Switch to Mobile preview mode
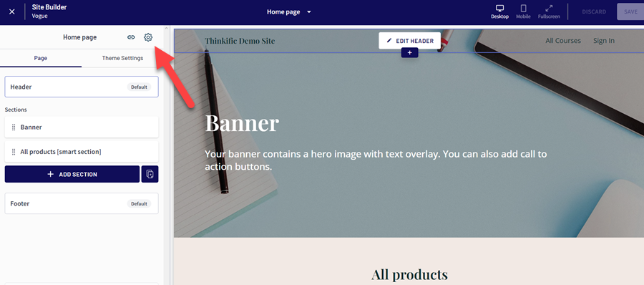This screenshot has width=644, height=285. [523, 11]
